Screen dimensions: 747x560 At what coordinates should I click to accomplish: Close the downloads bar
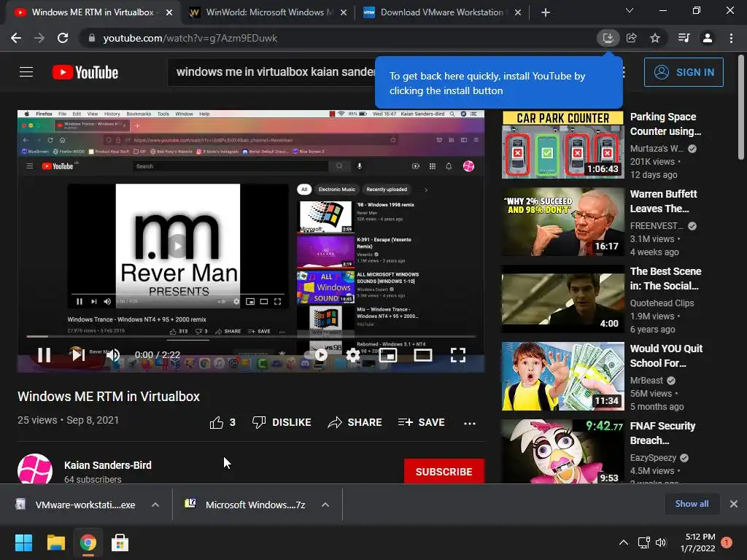pyautogui.click(x=734, y=504)
